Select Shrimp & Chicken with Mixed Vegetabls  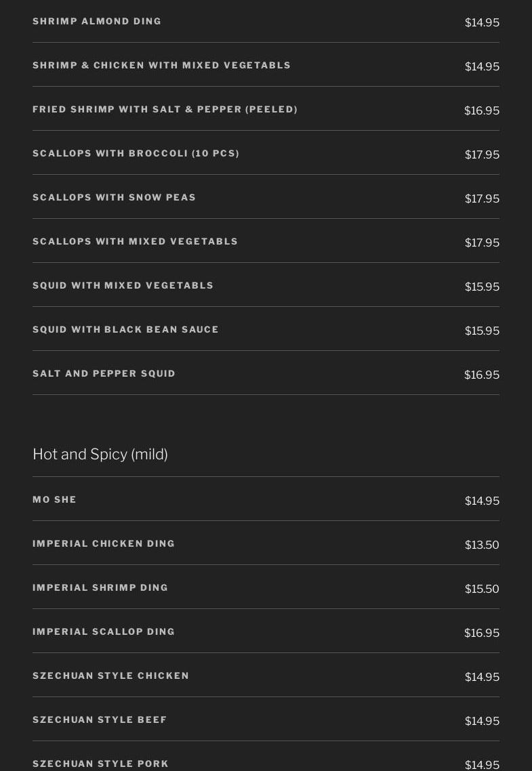(x=161, y=66)
